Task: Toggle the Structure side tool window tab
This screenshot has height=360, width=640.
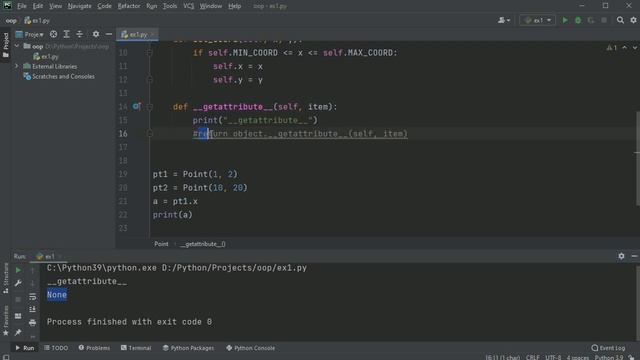Action: pyautogui.click(x=6, y=278)
